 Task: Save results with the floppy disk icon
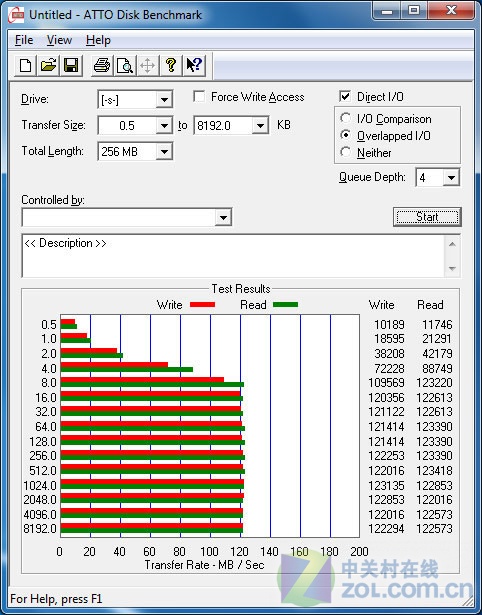point(71,65)
